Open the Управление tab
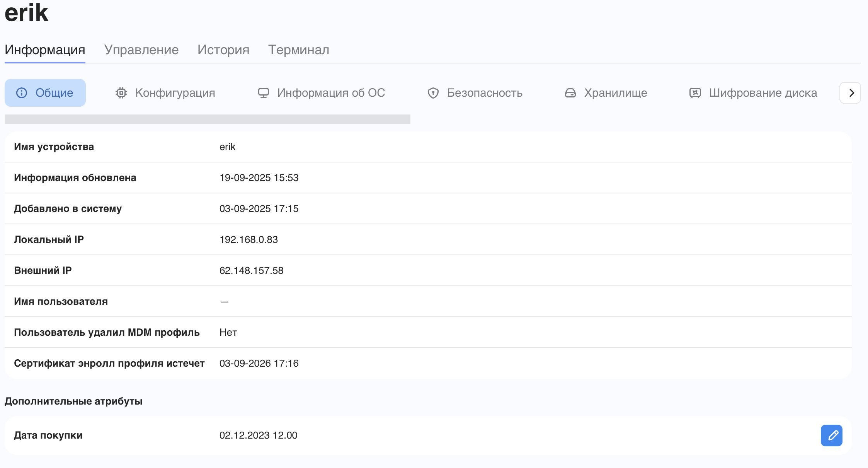Screen dimensions: 868x468 click(x=141, y=50)
